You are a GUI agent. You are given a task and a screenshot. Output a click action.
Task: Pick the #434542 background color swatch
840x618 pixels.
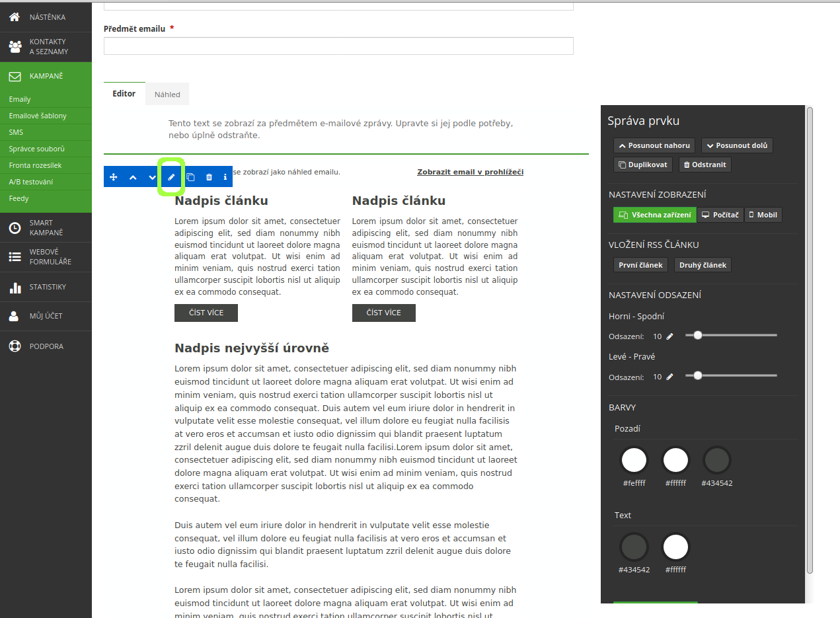coord(716,460)
